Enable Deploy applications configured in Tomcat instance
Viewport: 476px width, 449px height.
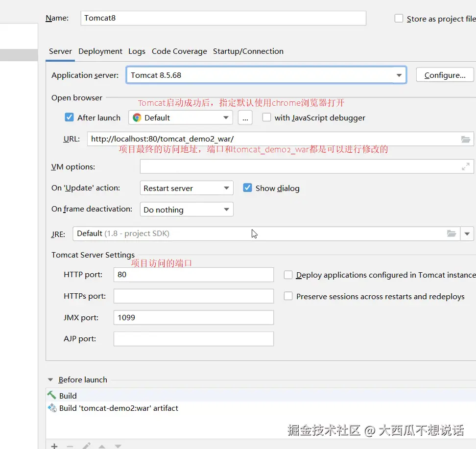[x=288, y=275]
